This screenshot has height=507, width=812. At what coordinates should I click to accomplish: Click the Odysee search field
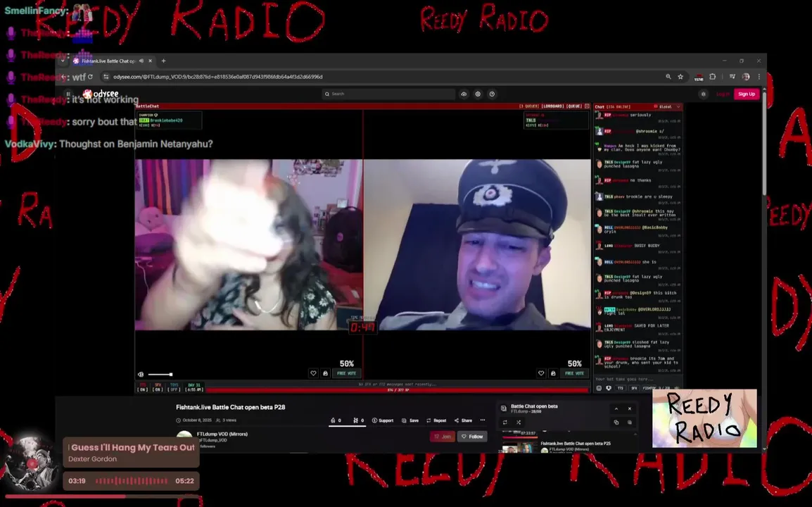pyautogui.click(x=388, y=94)
